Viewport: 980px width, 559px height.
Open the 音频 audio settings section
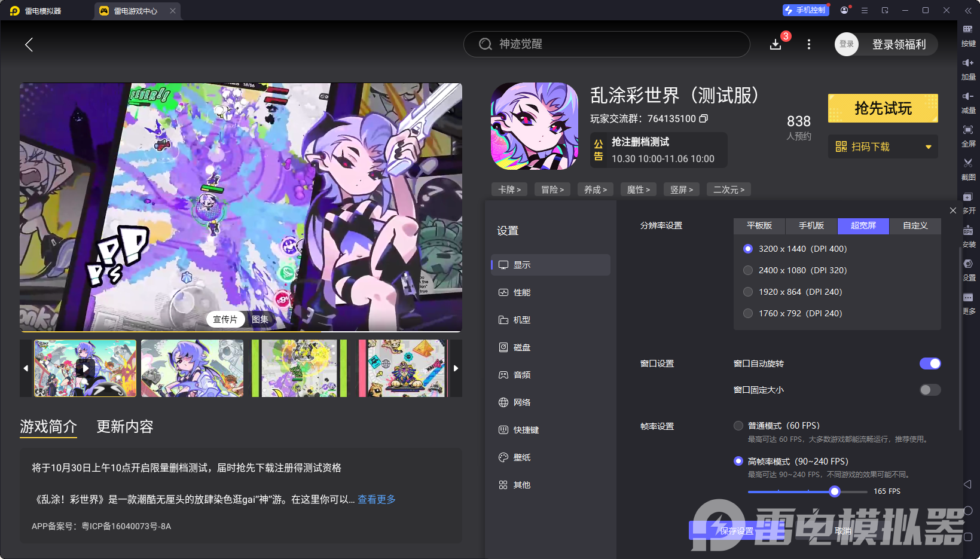[x=521, y=375]
